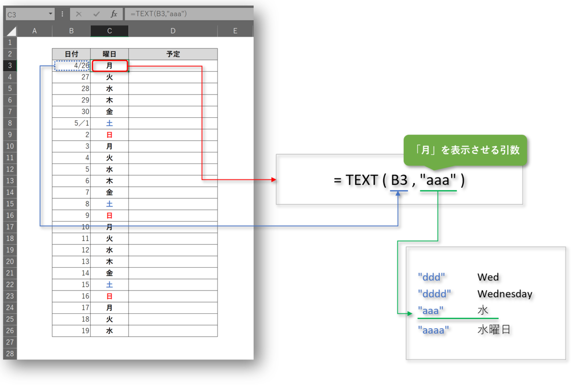Screen dimensions: 588x385
Task: Click the date cell 4/26
Action: click(x=71, y=66)
